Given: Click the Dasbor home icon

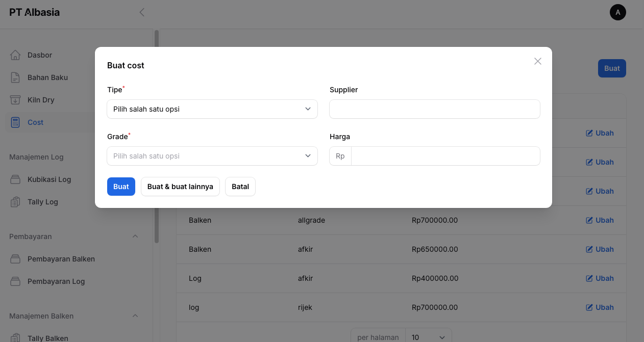Looking at the screenshot, I should pos(15,55).
